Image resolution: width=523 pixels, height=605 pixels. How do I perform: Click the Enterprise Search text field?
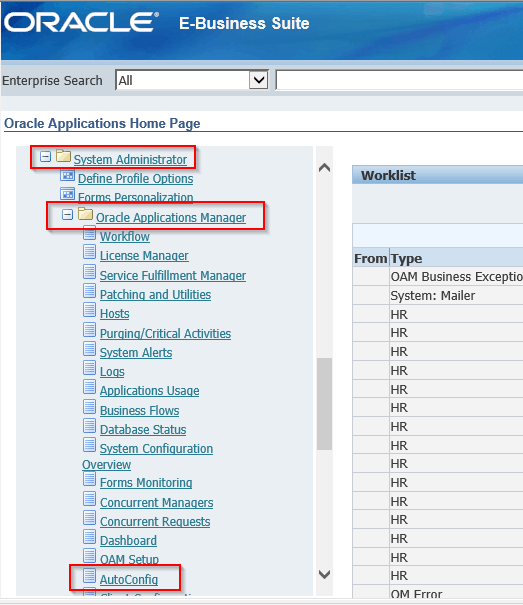click(399, 80)
